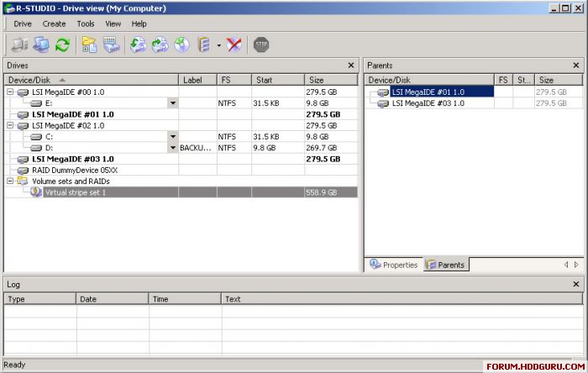Screen dimensions: 588x373
Task: Open the View menu
Action: click(x=113, y=24)
